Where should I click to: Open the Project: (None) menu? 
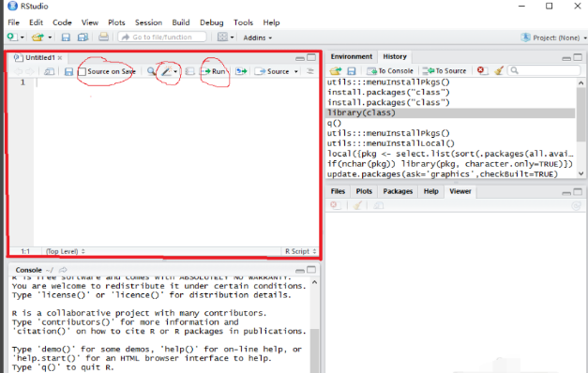coord(554,37)
